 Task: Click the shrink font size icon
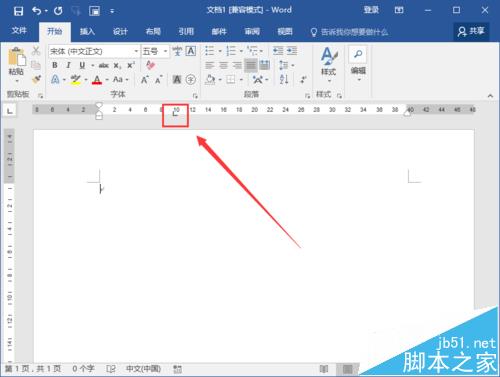158,80
